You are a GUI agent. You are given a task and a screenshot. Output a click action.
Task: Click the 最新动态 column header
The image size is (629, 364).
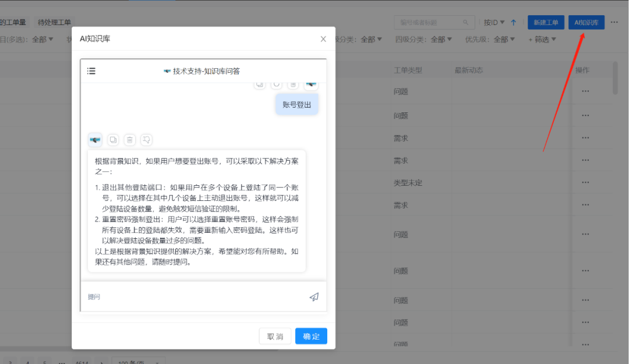click(x=468, y=70)
